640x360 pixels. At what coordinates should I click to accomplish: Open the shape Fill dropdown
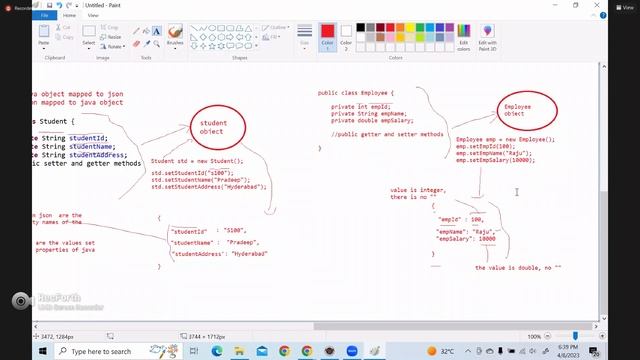271,37
